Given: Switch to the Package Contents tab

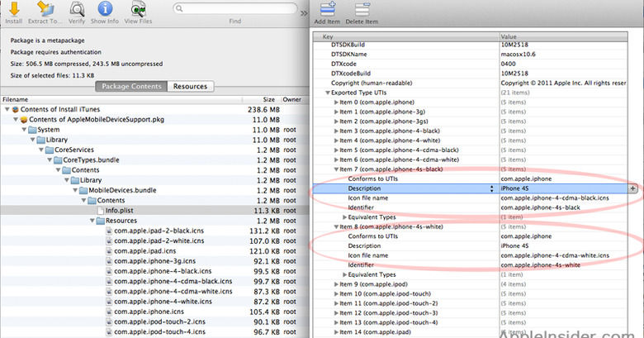Looking at the screenshot, I should 131,86.
